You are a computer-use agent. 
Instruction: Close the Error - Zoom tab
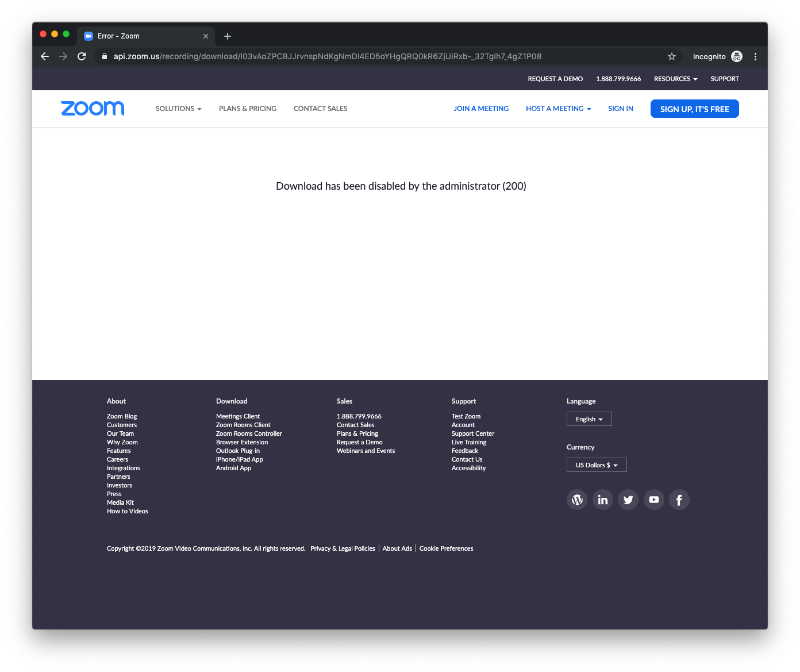(206, 36)
